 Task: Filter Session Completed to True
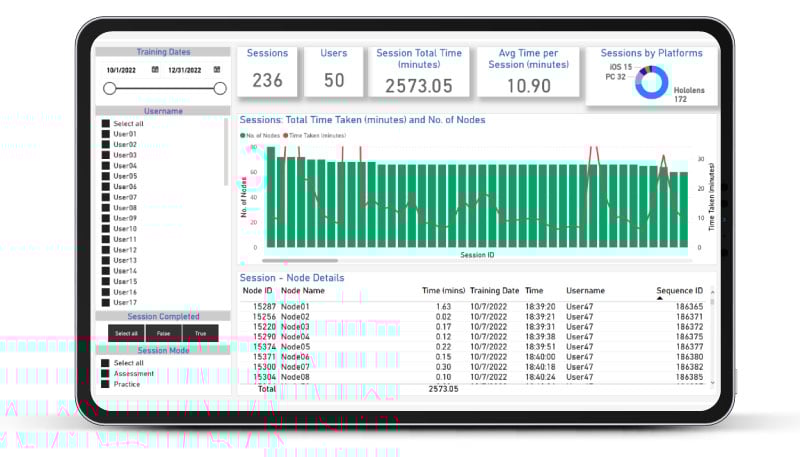[x=201, y=333]
